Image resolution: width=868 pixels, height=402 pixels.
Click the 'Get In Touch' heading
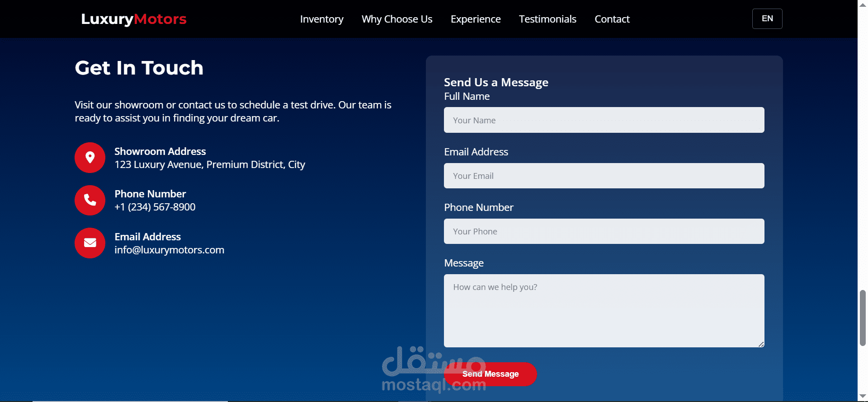pyautogui.click(x=139, y=68)
